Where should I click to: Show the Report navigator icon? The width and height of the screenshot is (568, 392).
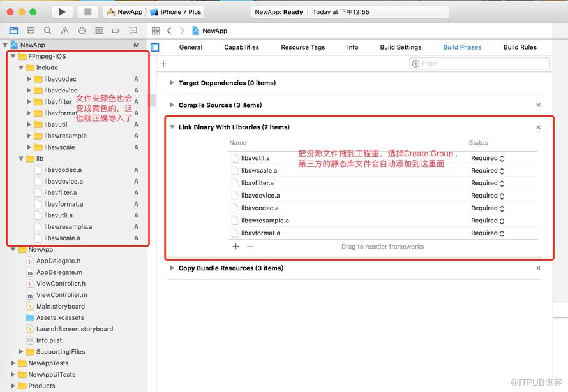click(133, 31)
